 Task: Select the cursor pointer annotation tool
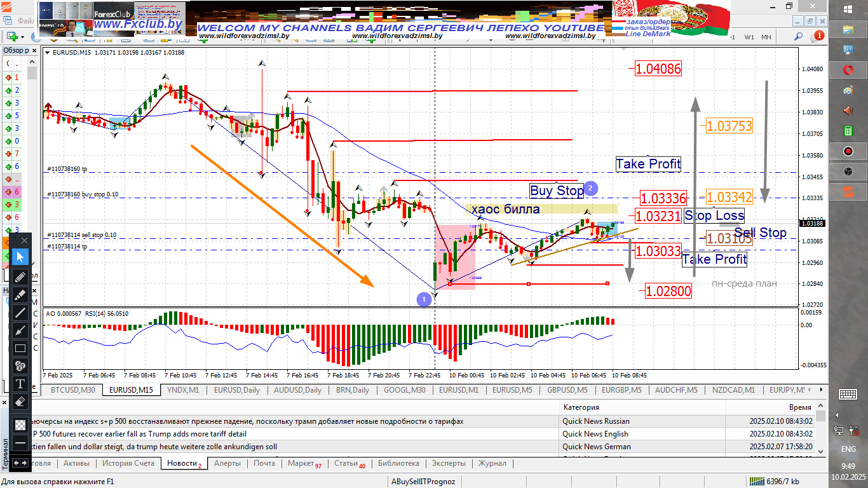(20, 257)
